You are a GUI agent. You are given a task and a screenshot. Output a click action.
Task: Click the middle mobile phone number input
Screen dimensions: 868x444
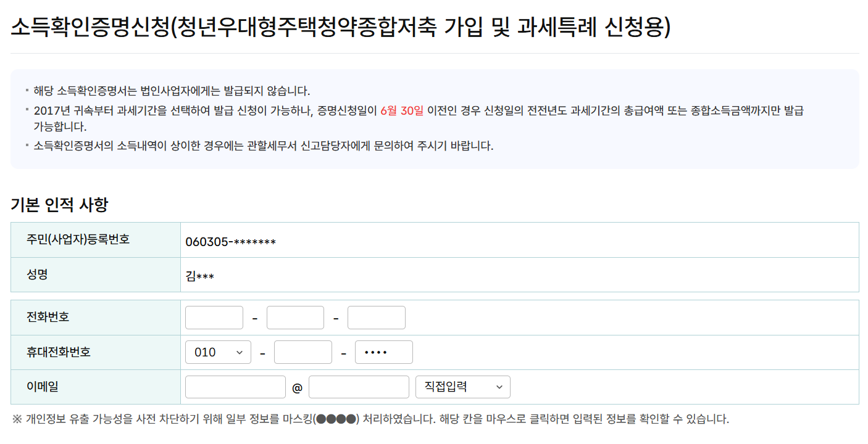point(303,351)
